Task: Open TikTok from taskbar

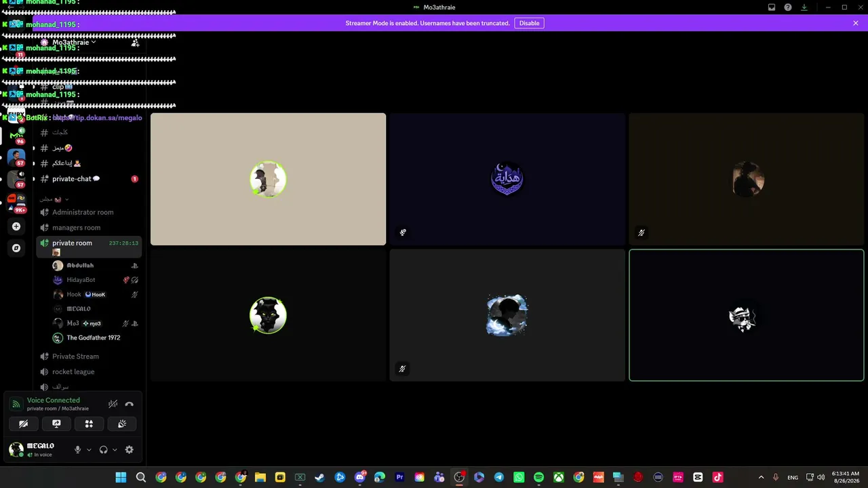Action: [x=717, y=477]
